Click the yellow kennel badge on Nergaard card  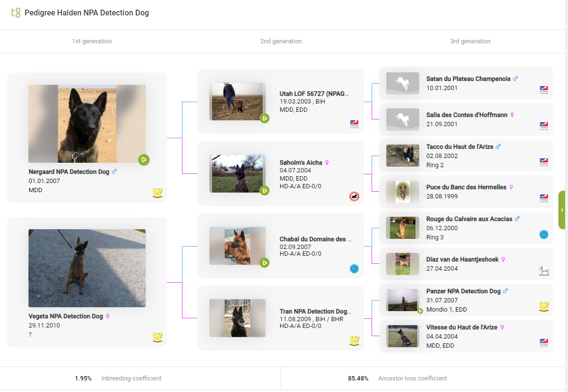157,193
